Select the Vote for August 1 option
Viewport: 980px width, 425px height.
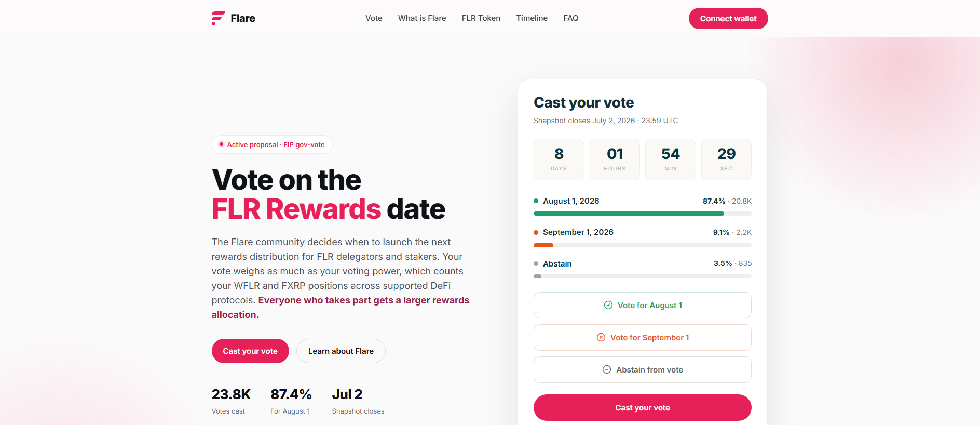(643, 305)
